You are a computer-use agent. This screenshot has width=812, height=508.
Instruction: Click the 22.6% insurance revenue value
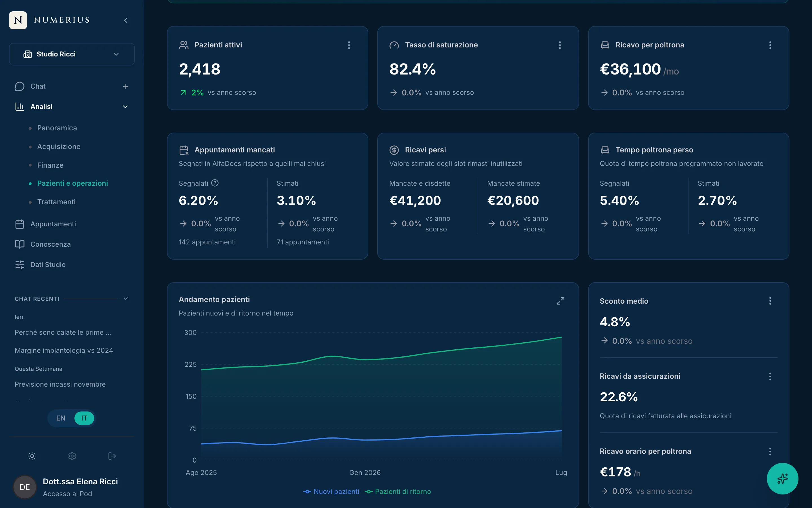click(619, 397)
